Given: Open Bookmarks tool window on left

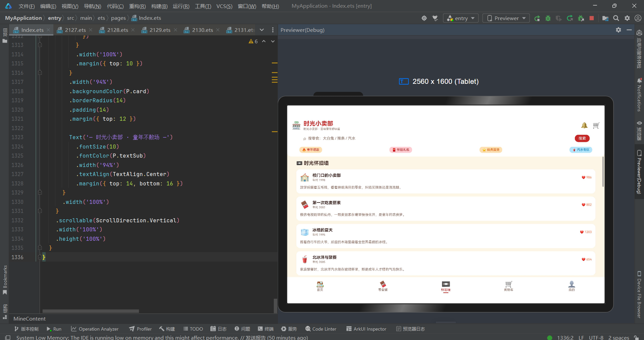Looking at the screenshot, I should [x=5, y=280].
